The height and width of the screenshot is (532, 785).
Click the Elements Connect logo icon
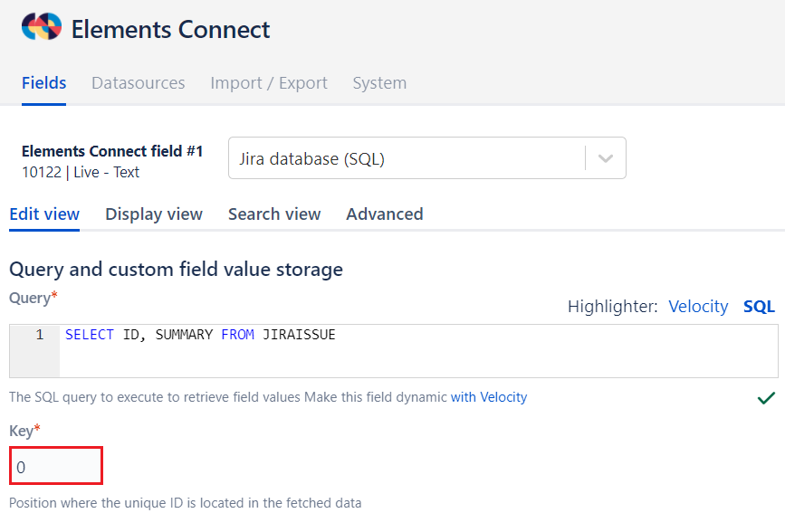pyautogui.click(x=42, y=28)
